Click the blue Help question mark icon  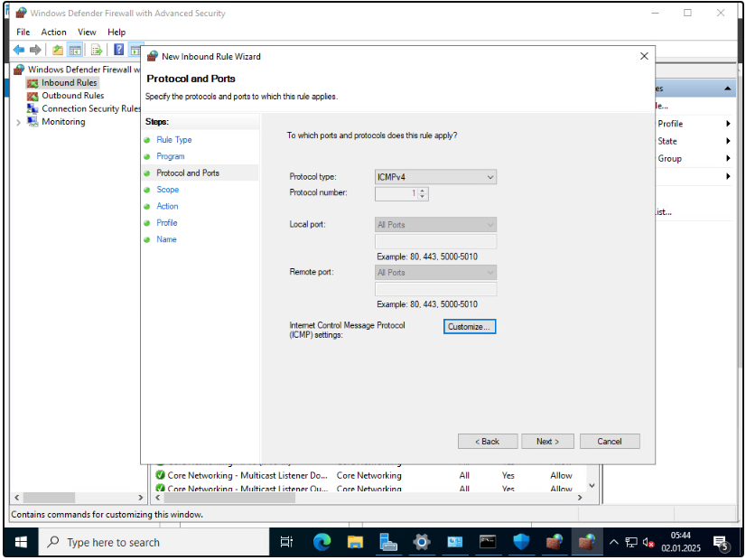119,50
